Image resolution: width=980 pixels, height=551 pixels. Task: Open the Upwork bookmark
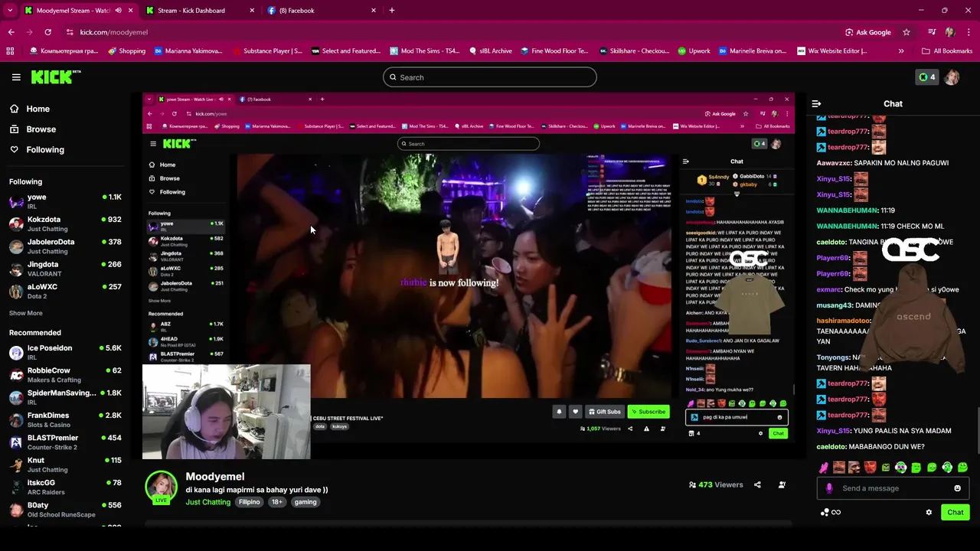(x=694, y=51)
